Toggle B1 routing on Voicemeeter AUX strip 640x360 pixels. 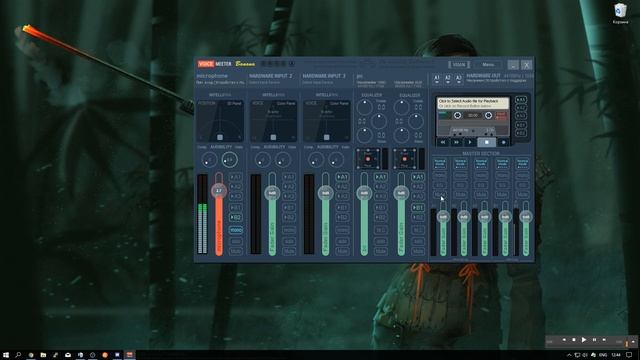(x=418, y=207)
